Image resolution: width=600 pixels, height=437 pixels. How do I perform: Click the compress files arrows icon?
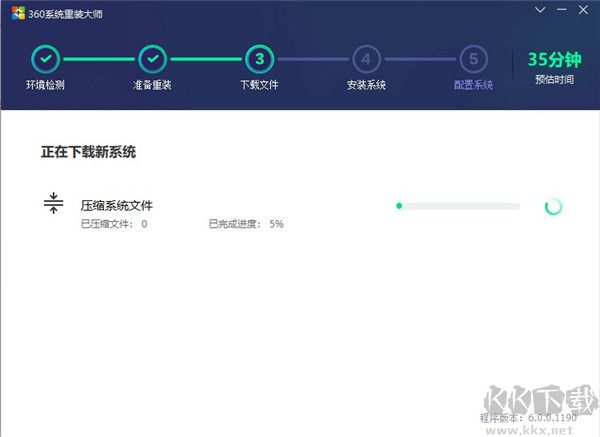[54, 203]
